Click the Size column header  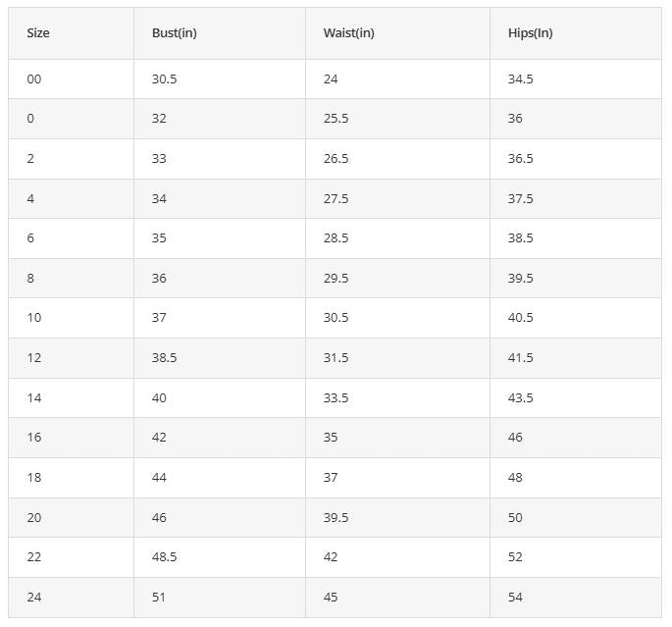click(x=38, y=33)
